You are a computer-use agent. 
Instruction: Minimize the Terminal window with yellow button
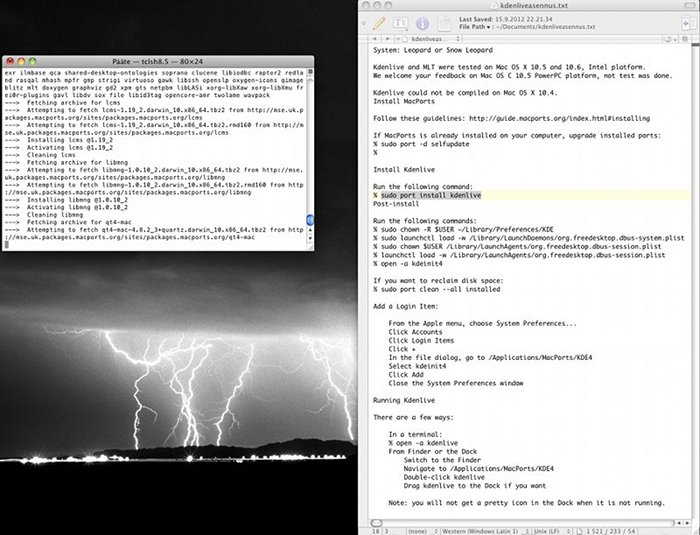coord(21,61)
